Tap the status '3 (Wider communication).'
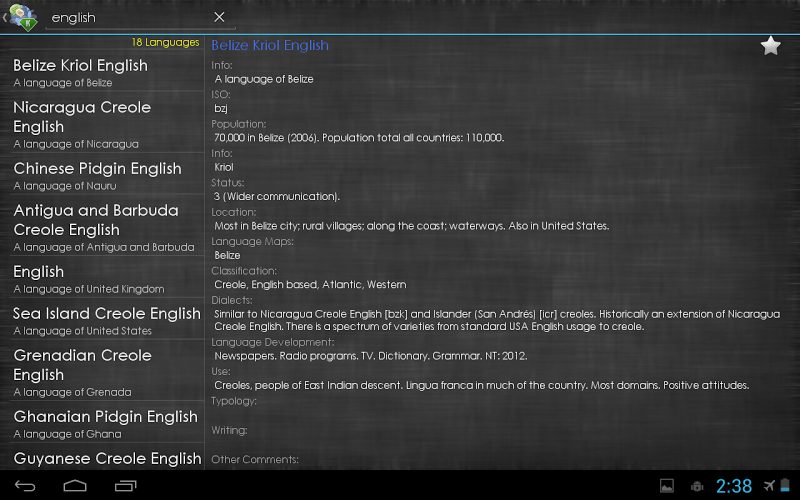800x500 pixels. 277,196
